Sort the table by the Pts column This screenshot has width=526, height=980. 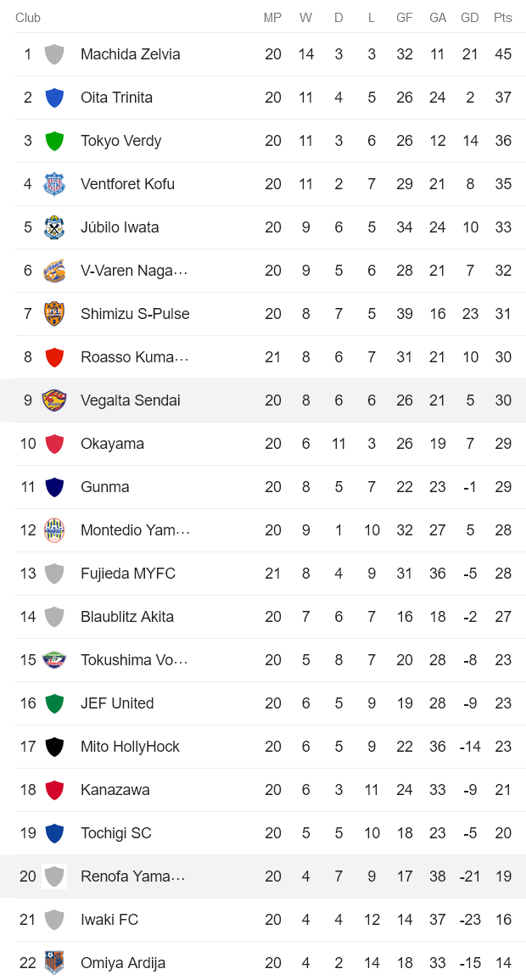click(x=502, y=17)
